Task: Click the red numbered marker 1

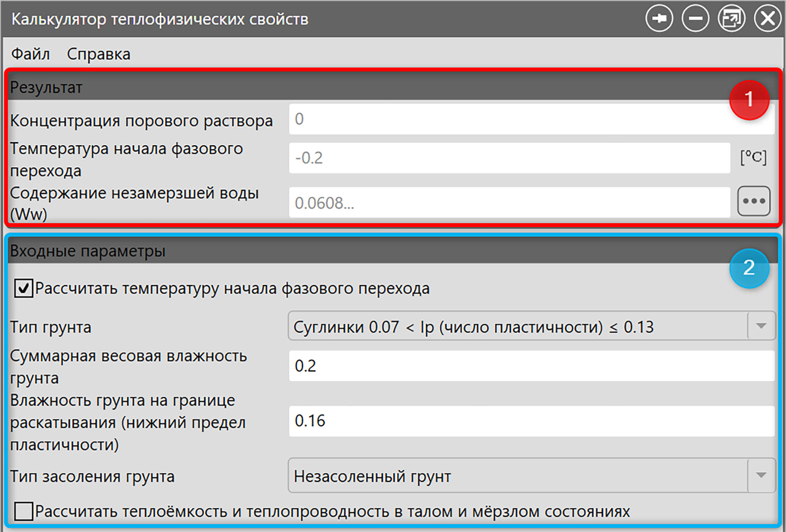Action: coord(749,100)
